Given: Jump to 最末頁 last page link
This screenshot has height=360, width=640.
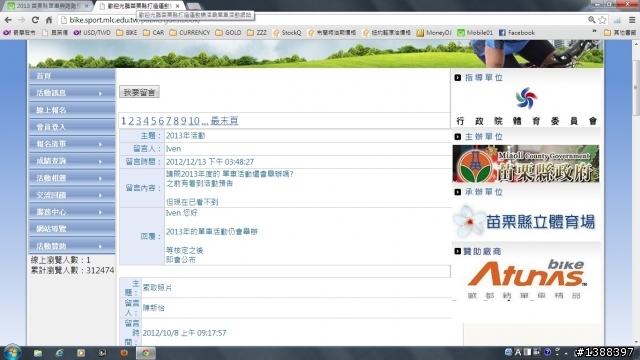Looking at the screenshot, I should coord(224,121).
